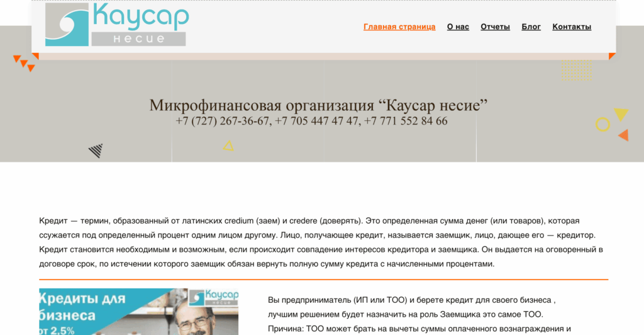Click the blue wave logo icon

(x=67, y=25)
